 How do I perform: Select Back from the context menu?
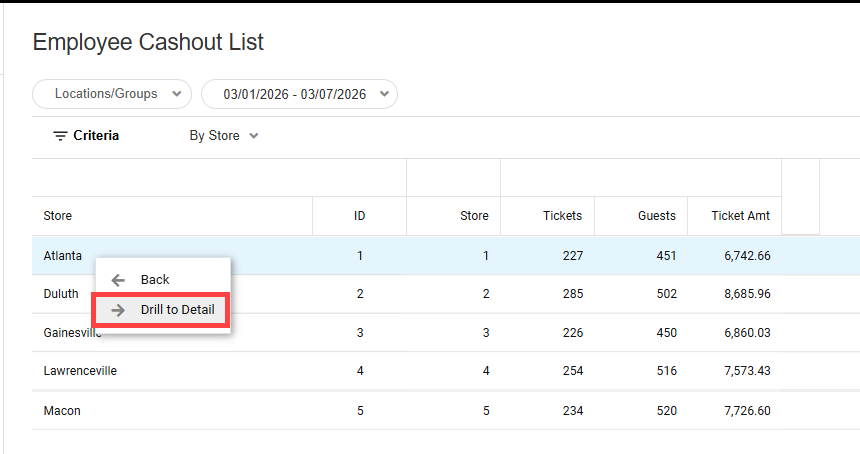155,280
